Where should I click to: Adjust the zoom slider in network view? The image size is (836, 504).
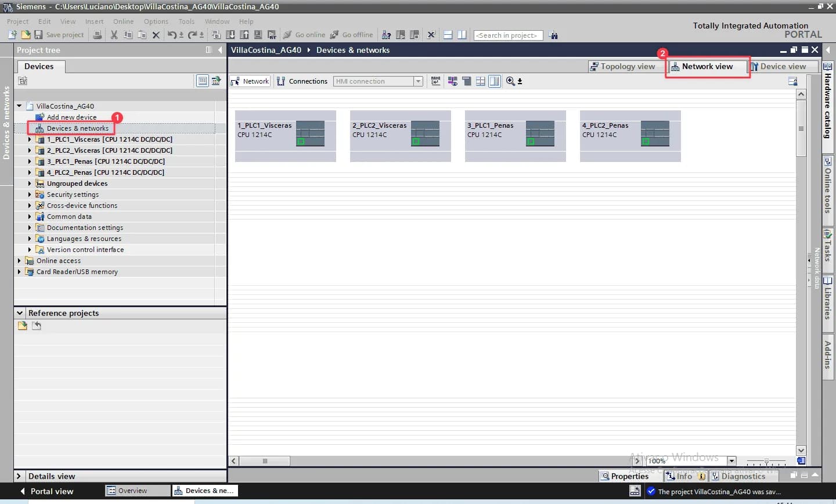tap(766, 461)
